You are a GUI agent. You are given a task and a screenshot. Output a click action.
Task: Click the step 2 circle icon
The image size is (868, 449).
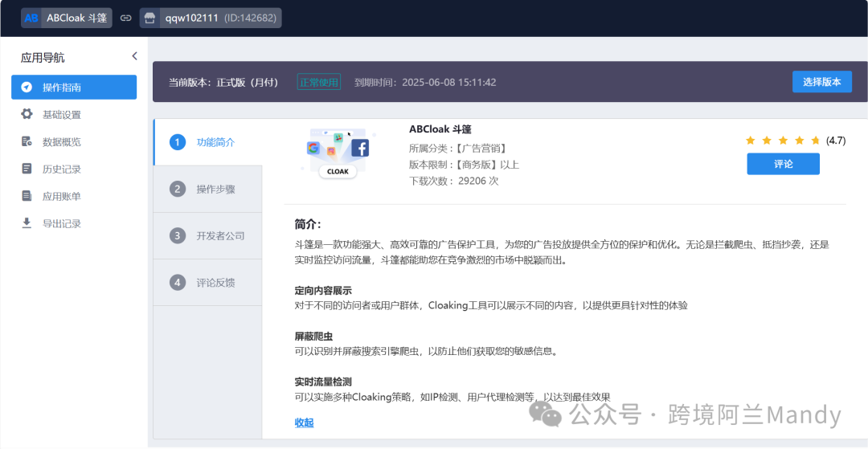(x=177, y=189)
